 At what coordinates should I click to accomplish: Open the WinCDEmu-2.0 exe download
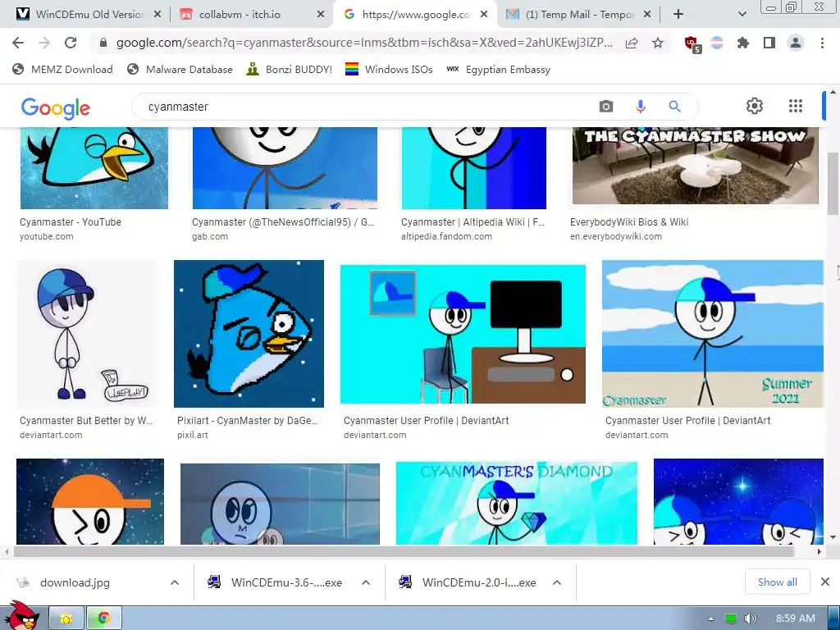(x=468, y=582)
